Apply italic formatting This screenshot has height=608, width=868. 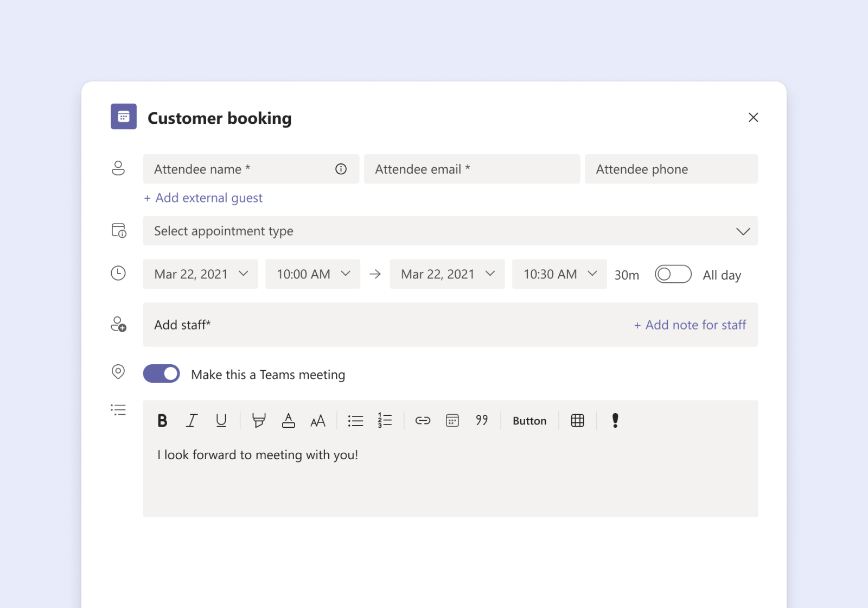[x=192, y=420]
